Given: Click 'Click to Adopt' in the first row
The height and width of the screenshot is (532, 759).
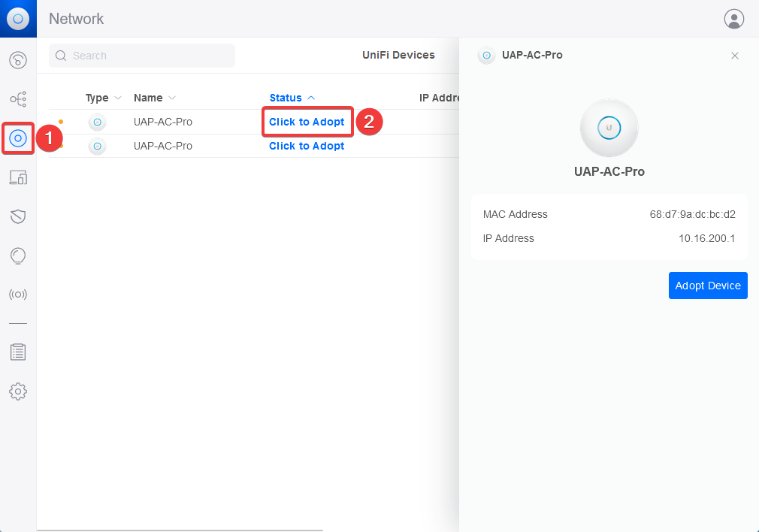Looking at the screenshot, I should coord(307,122).
